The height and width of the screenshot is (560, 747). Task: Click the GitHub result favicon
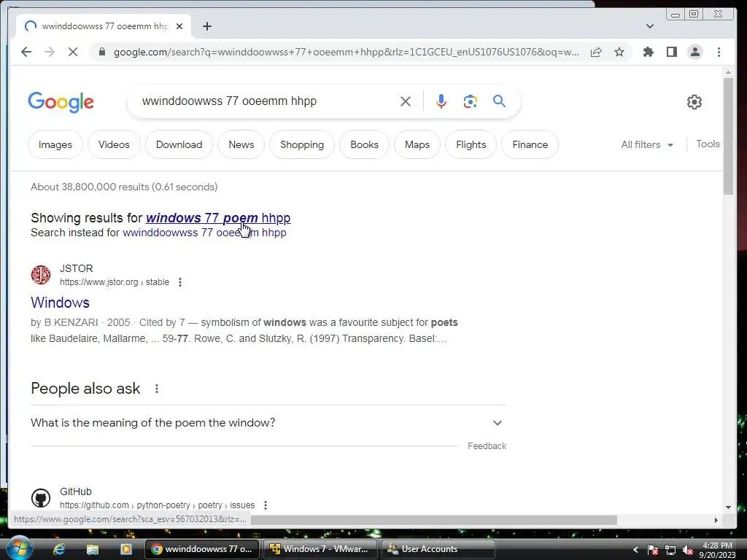click(x=41, y=498)
